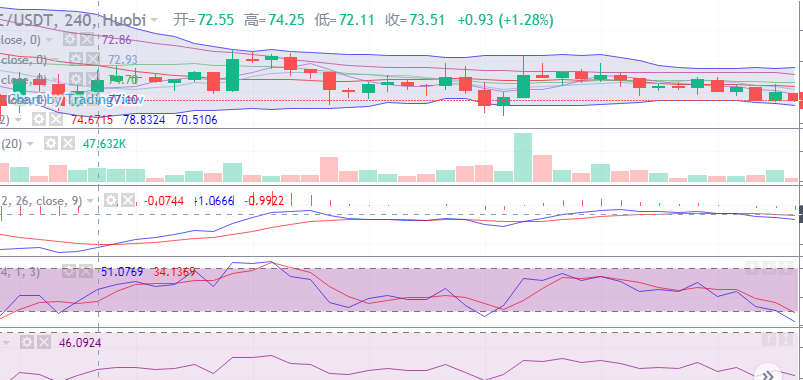Open Bollinger Bands settings gear near 74.6715

click(39, 120)
